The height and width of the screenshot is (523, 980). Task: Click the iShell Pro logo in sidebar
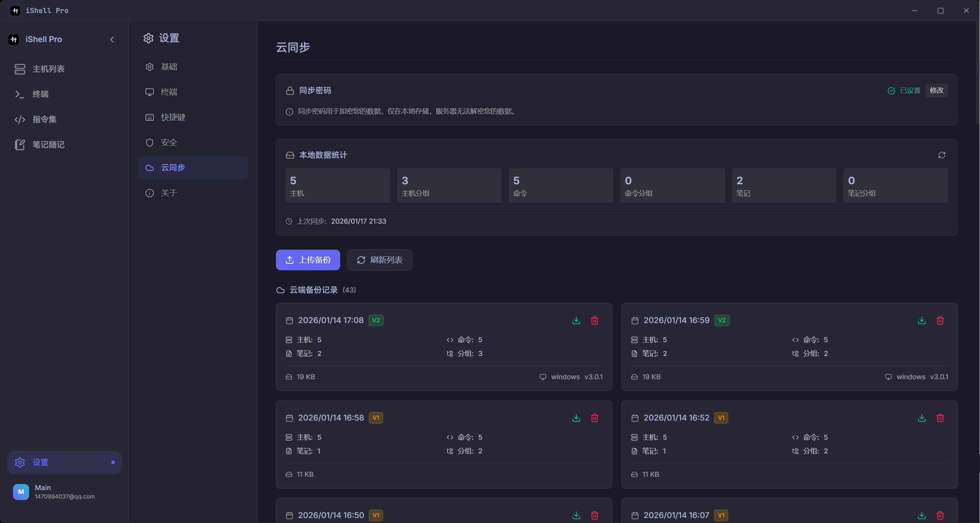pyautogui.click(x=14, y=39)
